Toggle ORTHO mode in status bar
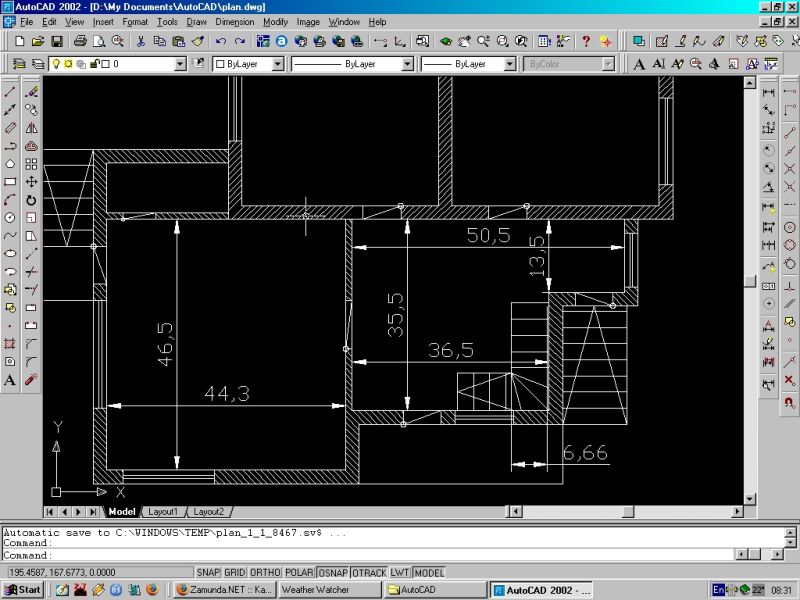Image resolution: width=800 pixels, height=600 pixels. [x=265, y=572]
